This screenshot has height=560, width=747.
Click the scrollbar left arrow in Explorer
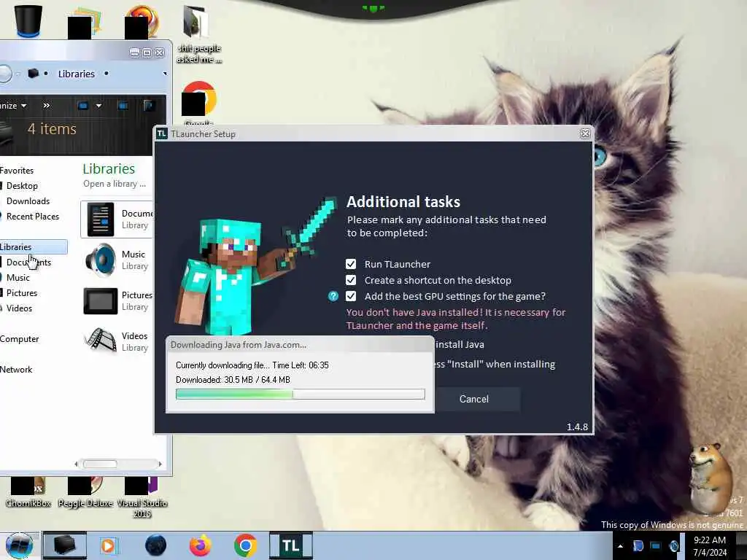[x=76, y=464]
